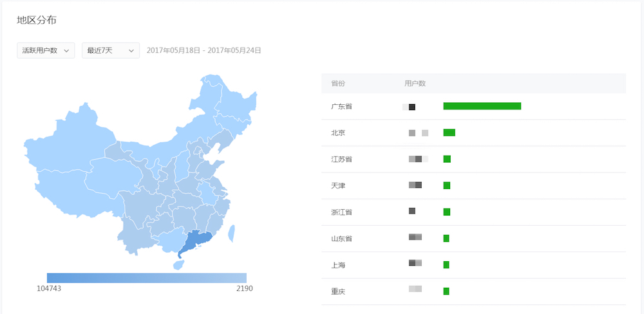Click the 省份 column header
Image resolution: width=644 pixels, height=314 pixels.
pos(338,83)
